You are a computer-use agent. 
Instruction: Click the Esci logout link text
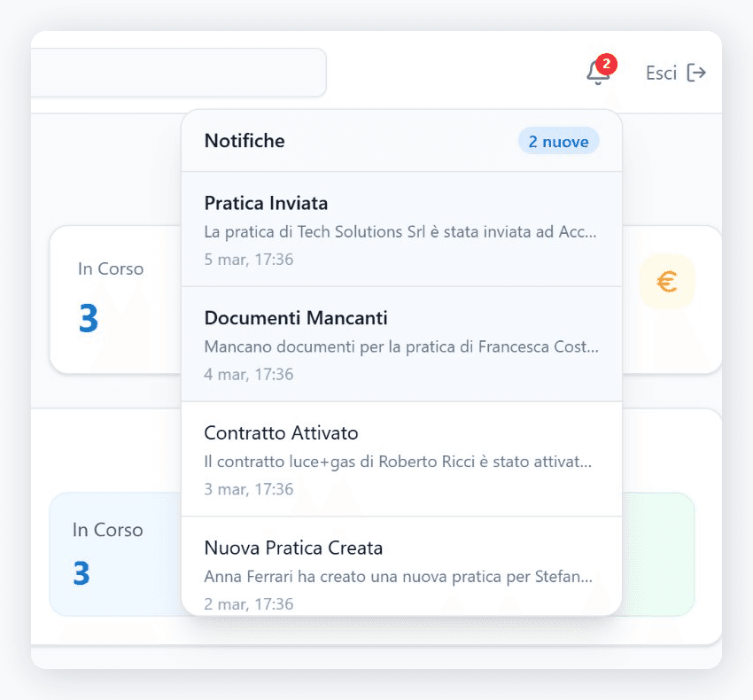661,73
